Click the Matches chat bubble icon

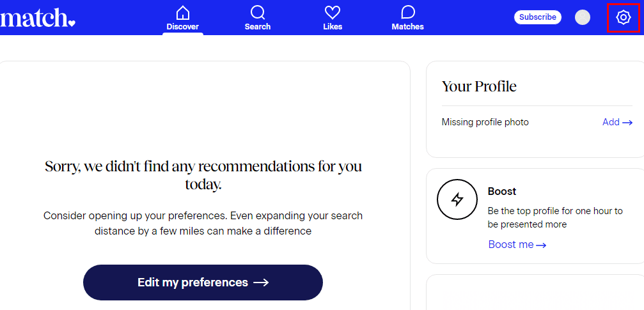click(407, 13)
